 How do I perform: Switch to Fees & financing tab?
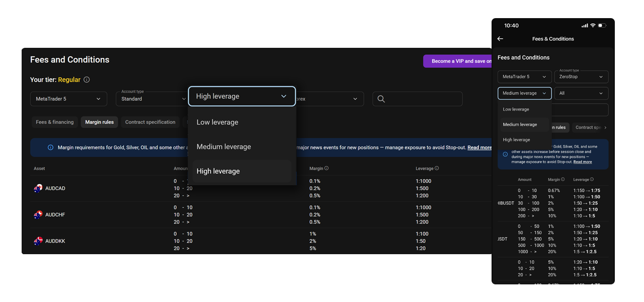pos(54,122)
